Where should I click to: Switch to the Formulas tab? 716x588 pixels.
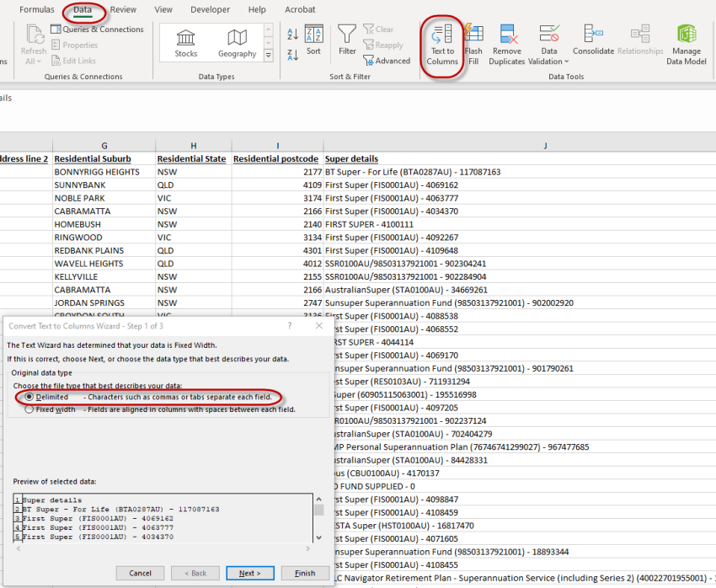point(36,9)
